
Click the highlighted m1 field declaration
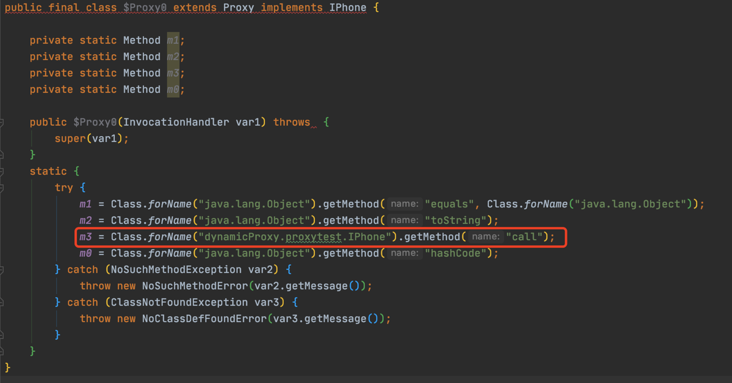173,41
